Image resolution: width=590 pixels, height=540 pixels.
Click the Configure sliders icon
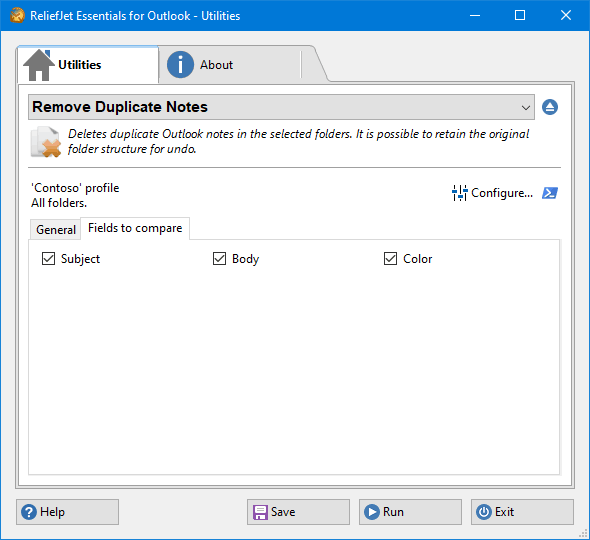pyautogui.click(x=459, y=193)
